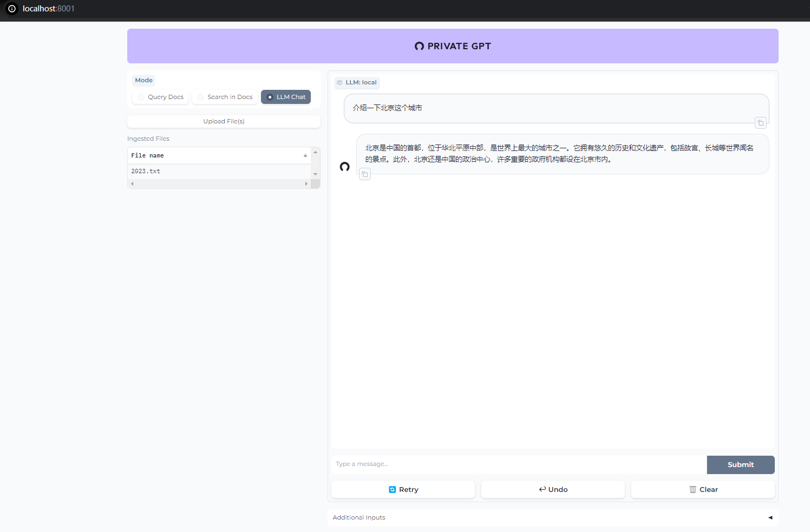
Task: Select the LLM Chat mode
Action: coord(286,97)
